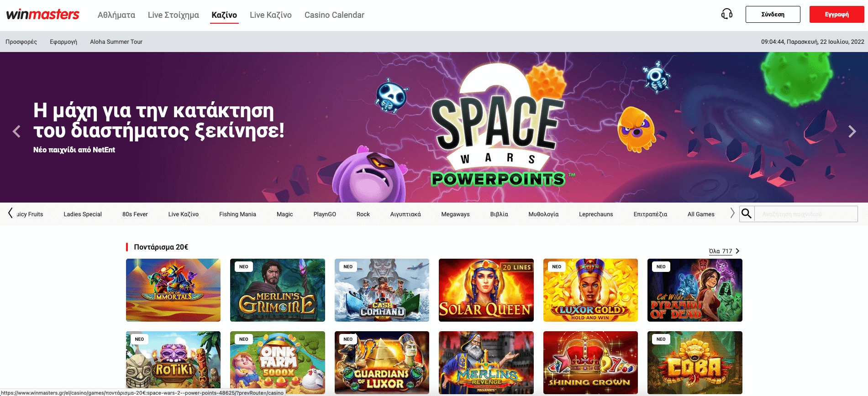Viewport: 868px width, 396px height.
Task: Open Merlin's Grimoire game thumbnail
Action: pos(278,290)
